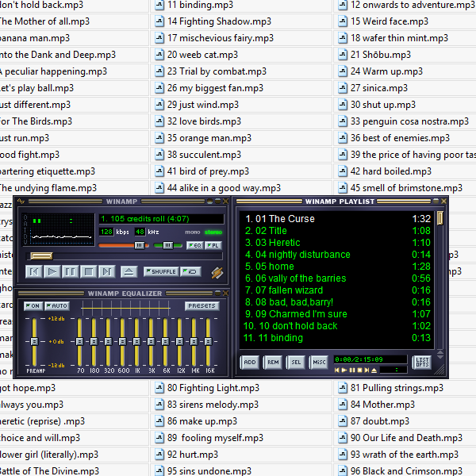Click playlist mini Eject control
The height and width of the screenshot is (476, 476).
(x=374, y=370)
